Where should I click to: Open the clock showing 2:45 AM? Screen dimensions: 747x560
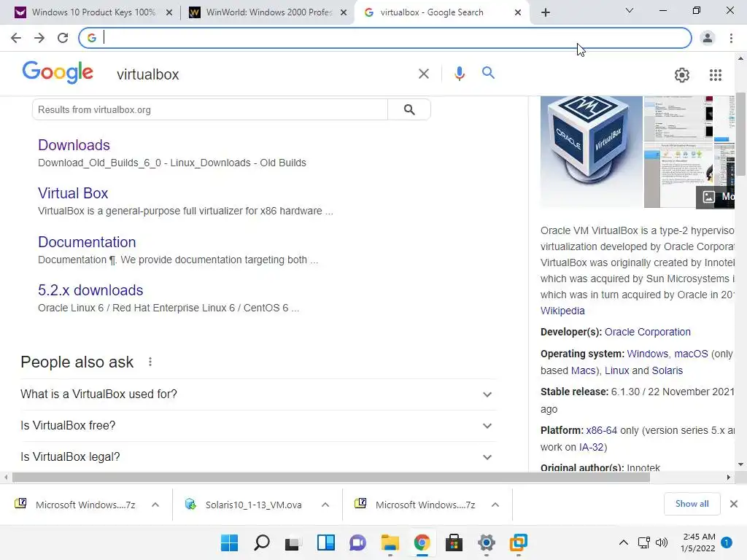(x=699, y=542)
